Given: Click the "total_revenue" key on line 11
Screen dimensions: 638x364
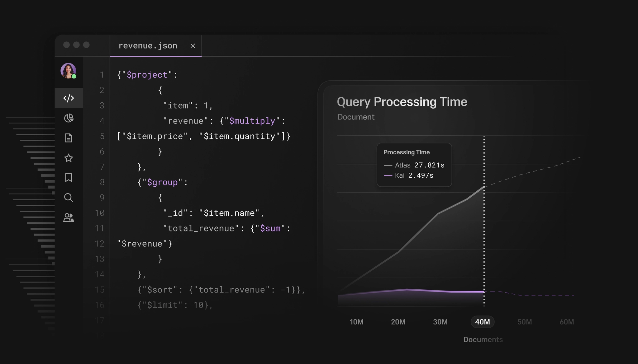Looking at the screenshot, I should (x=201, y=228).
